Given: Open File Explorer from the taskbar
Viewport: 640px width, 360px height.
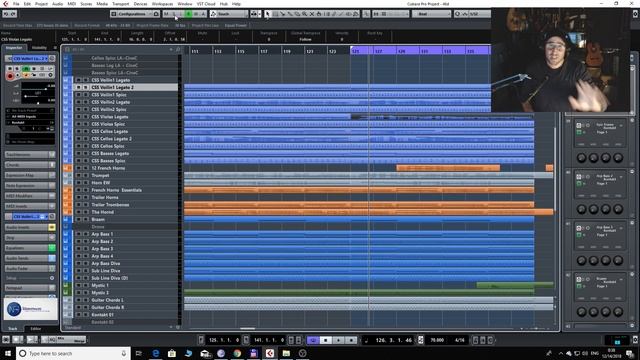Looking at the screenshot, I should click(286, 353).
